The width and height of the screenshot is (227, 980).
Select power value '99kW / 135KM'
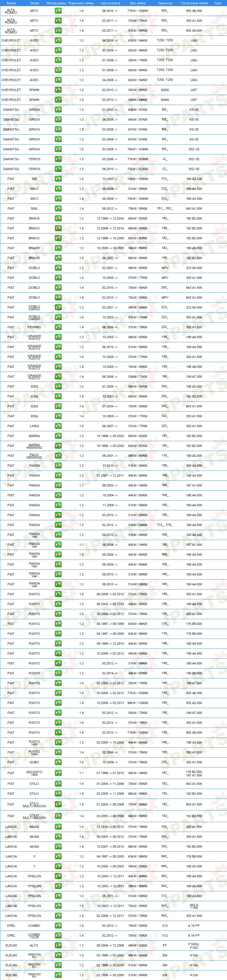tap(137, 703)
